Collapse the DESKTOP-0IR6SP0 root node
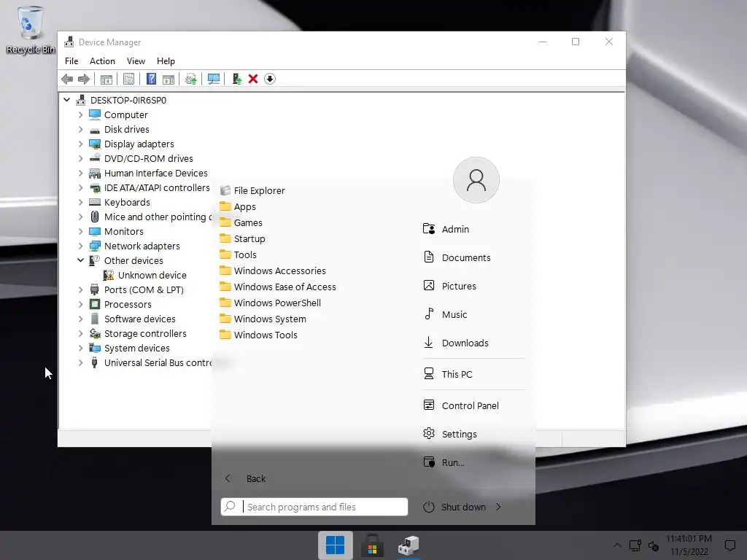Viewport: 747px width, 560px height. pyautogui.click(x=66, y=100)
